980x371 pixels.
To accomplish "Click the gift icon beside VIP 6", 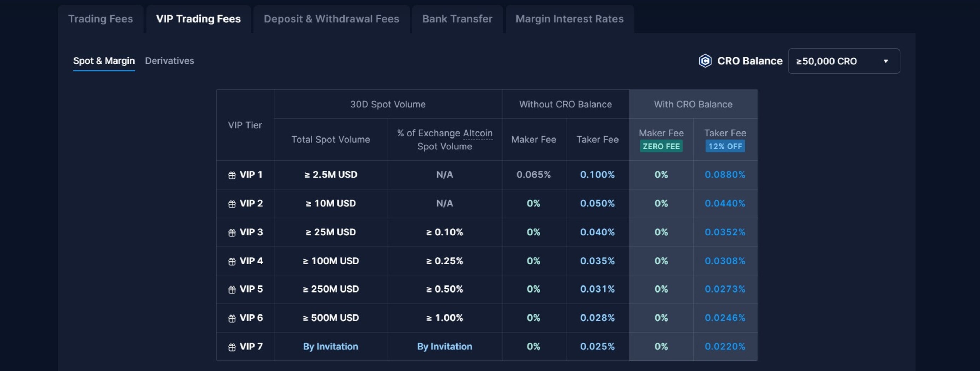I will click(232, 318).
